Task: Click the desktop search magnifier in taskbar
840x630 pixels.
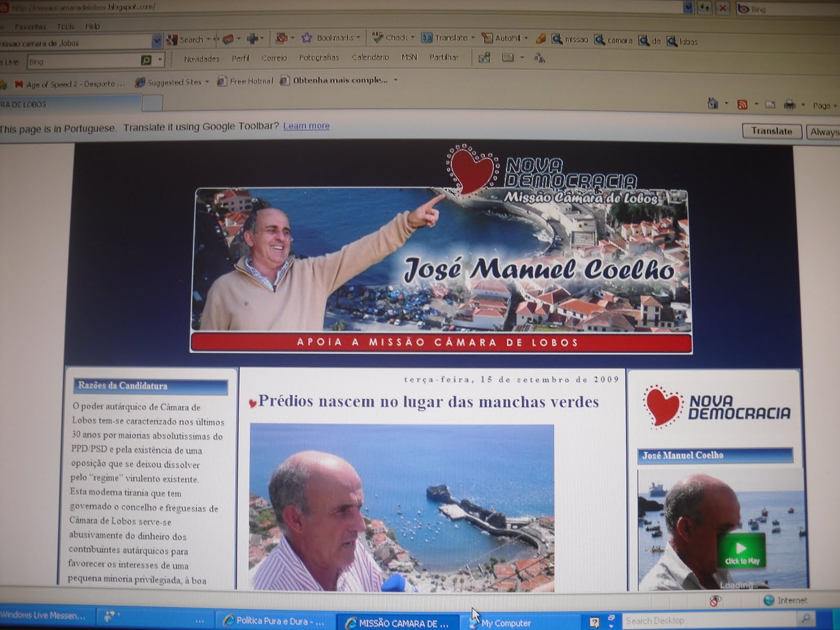Action: point(806,618)
